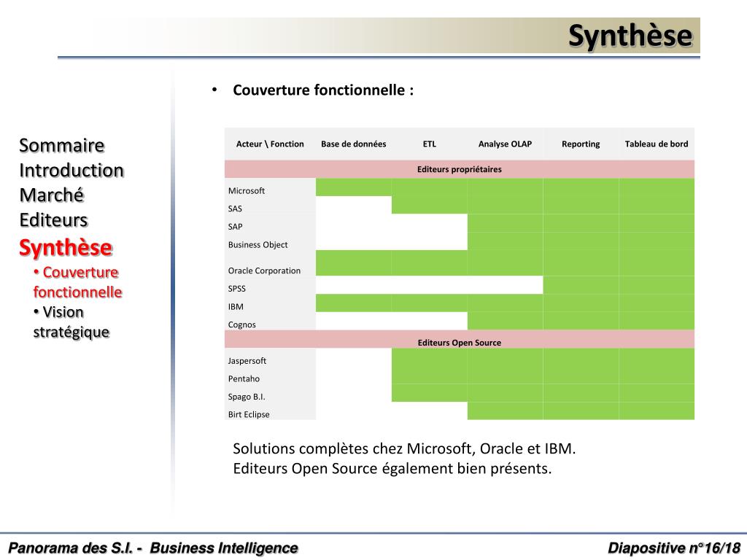Click the SAS row label
The image size is (747, 560).
(x=235, y=209)
